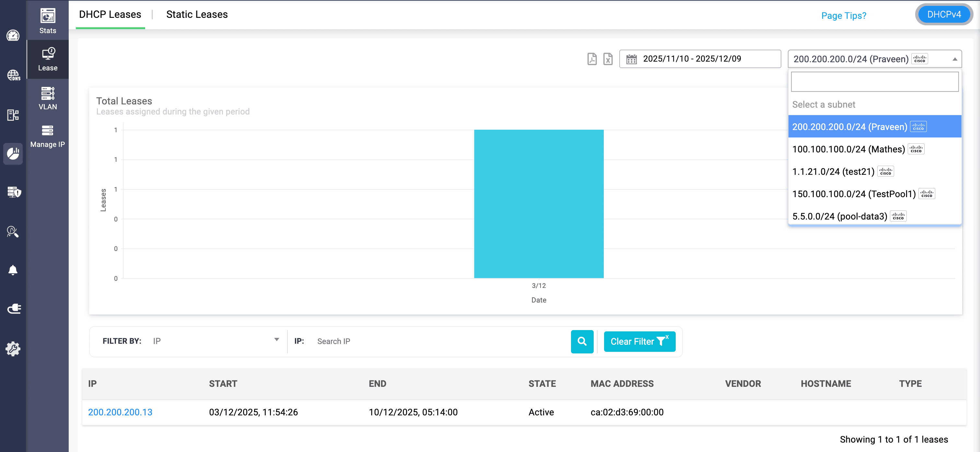Click the search magnifier button
The width and height of the screenshot is (980, 452).
pos(582,341)
